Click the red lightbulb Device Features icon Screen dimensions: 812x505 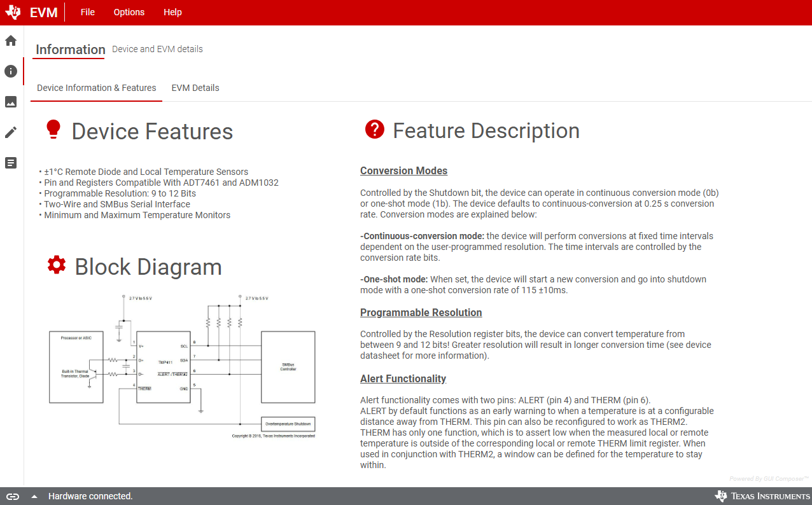coord(53,130)
